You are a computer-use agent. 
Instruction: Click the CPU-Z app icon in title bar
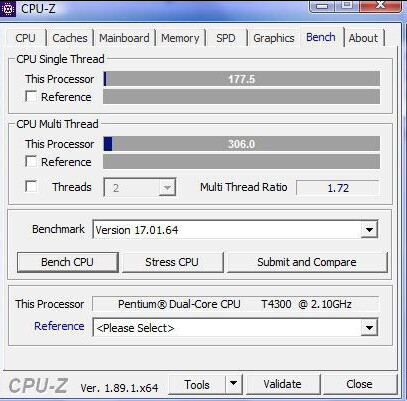click(x=8, y=8)
